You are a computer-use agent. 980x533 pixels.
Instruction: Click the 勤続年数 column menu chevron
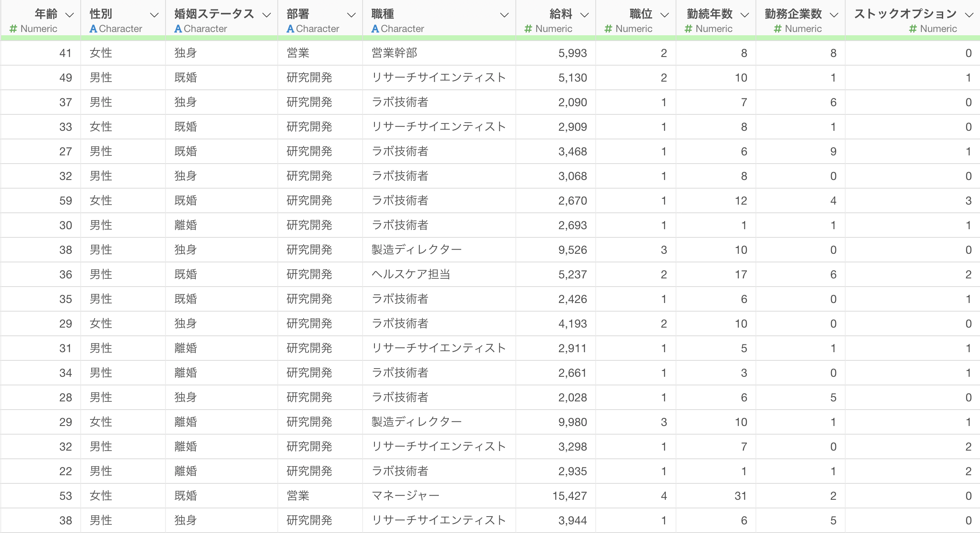pos(745,15)
